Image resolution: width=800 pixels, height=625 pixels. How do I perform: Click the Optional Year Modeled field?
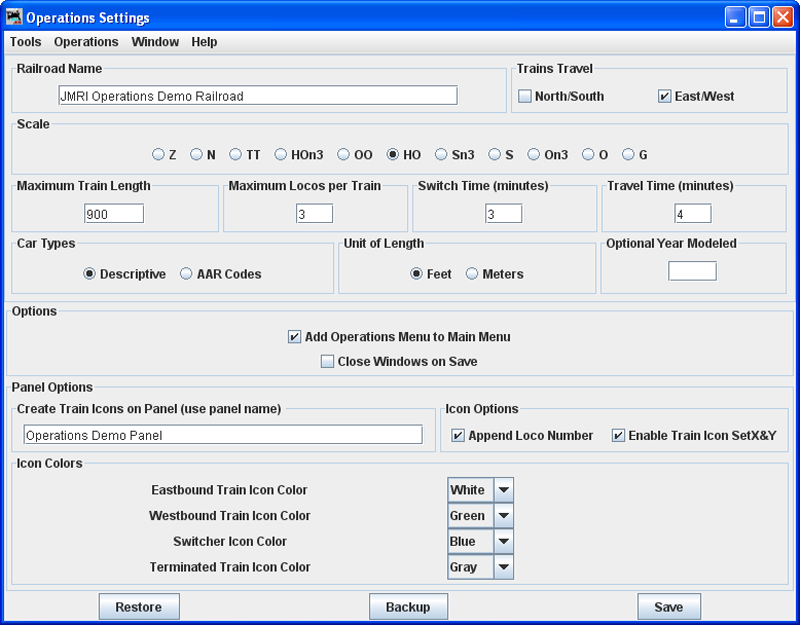[x=692, y=271]
